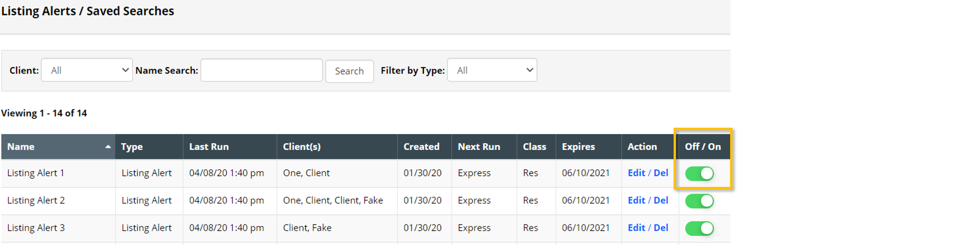
Task: Edit Listing Alert 2
Action: click(636, 200)
